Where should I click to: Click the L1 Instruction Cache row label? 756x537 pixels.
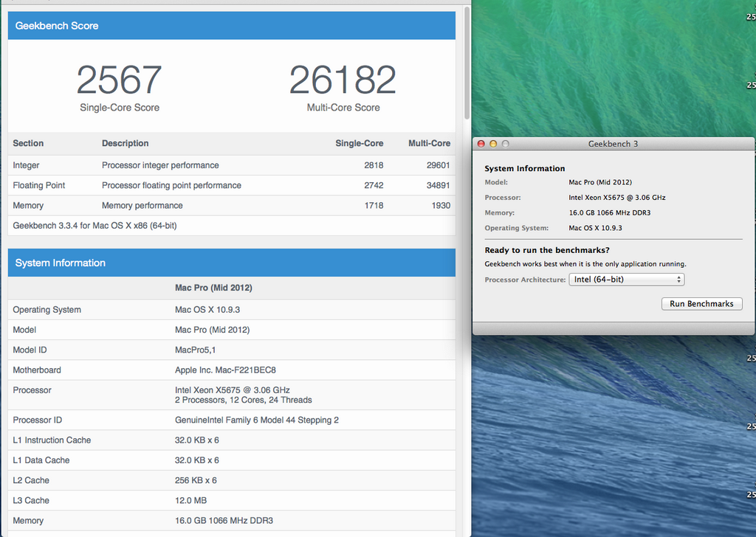(x=52, y=440)
